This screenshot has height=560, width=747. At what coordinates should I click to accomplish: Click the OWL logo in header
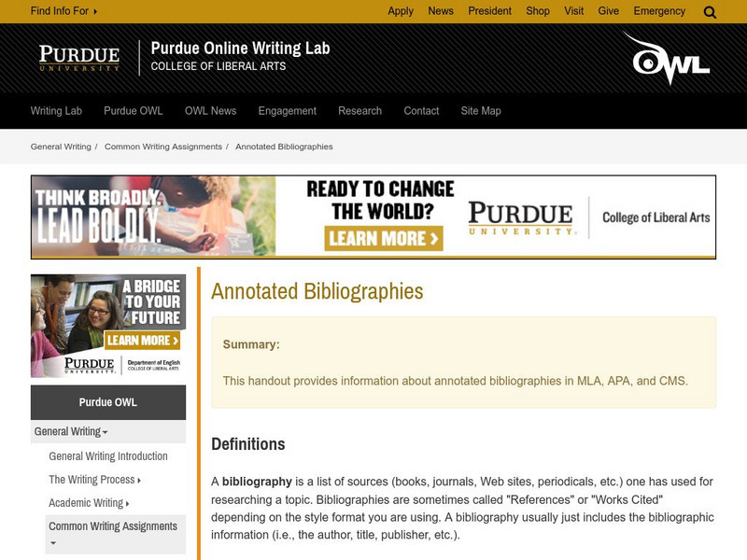tap(667, 59)
